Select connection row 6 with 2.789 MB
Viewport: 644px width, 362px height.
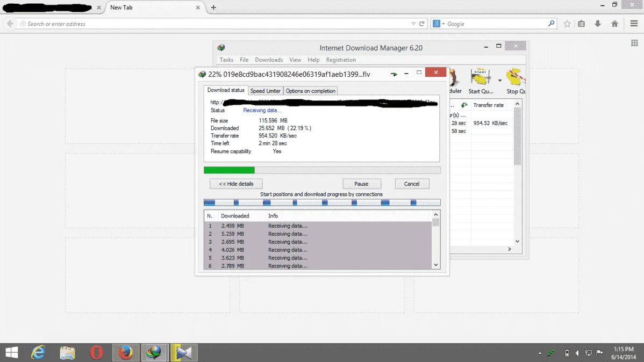pos(318,265)
